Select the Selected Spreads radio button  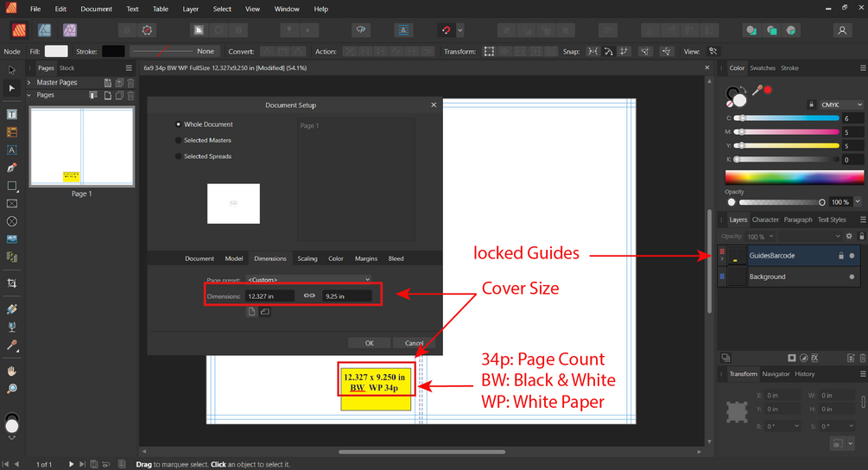coord(178,156)
